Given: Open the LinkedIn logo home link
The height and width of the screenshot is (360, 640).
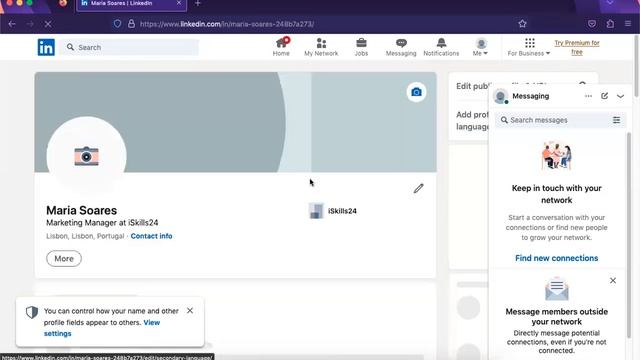Looking at the screenshot, I should click(46, 47).
